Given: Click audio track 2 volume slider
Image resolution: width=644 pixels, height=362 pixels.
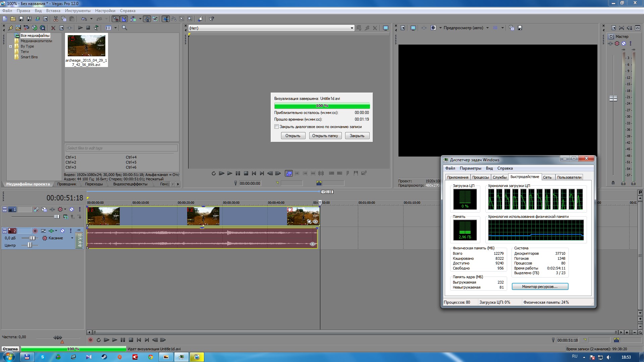Looking at the screenshot, I should point(32,238).
